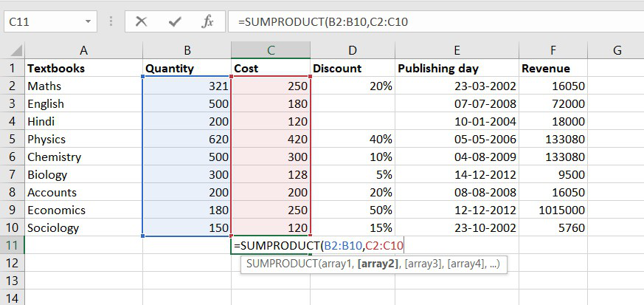644x305 pixels.
Task: Select the Hindi cell
Action: point(84,121)
